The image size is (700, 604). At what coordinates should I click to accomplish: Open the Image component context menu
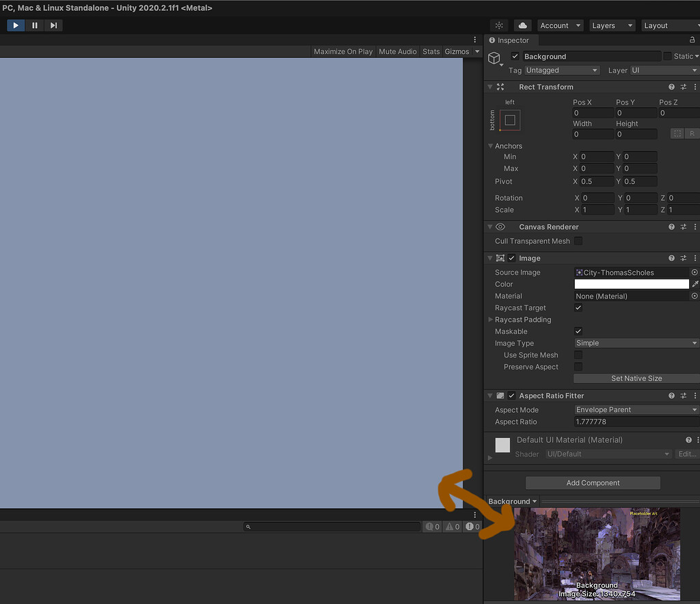[x=695, y=258]
